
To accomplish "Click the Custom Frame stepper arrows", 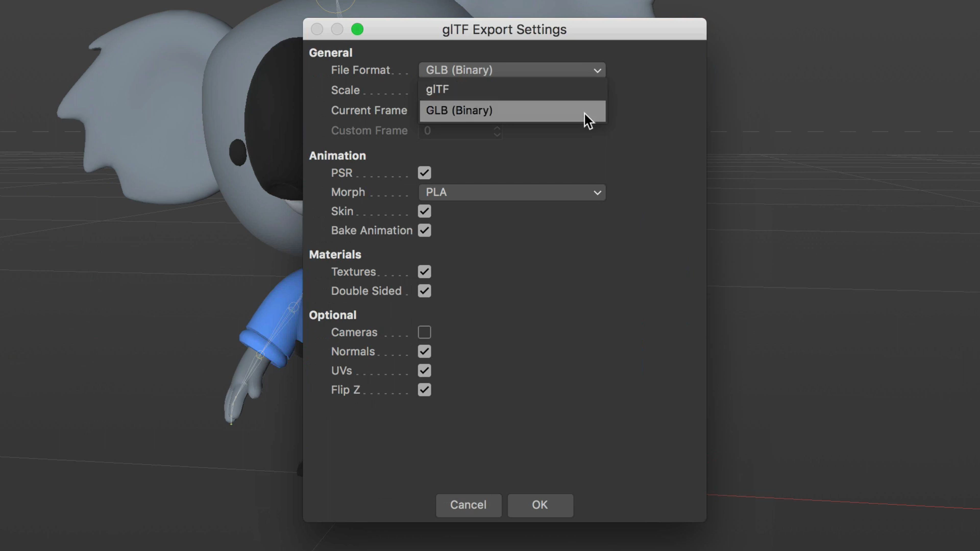I will (497, 131).
